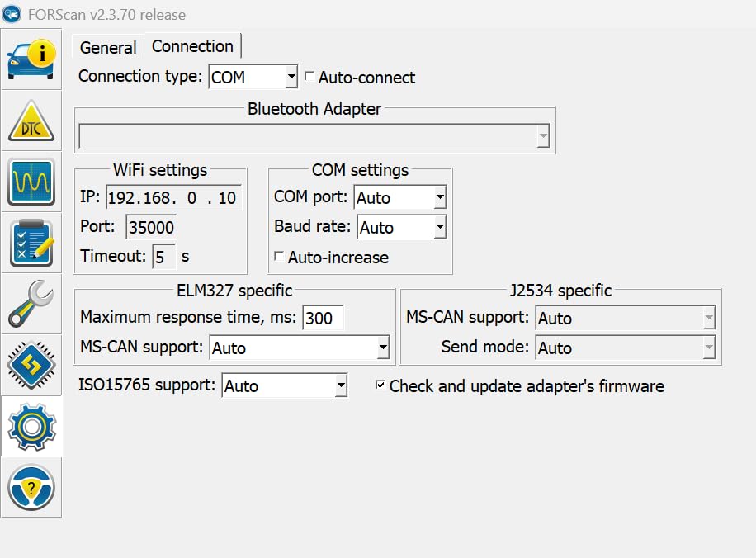Open the J2534 Send mode dropdown
This screenshot has width=756, height=558.
[626, 348]
